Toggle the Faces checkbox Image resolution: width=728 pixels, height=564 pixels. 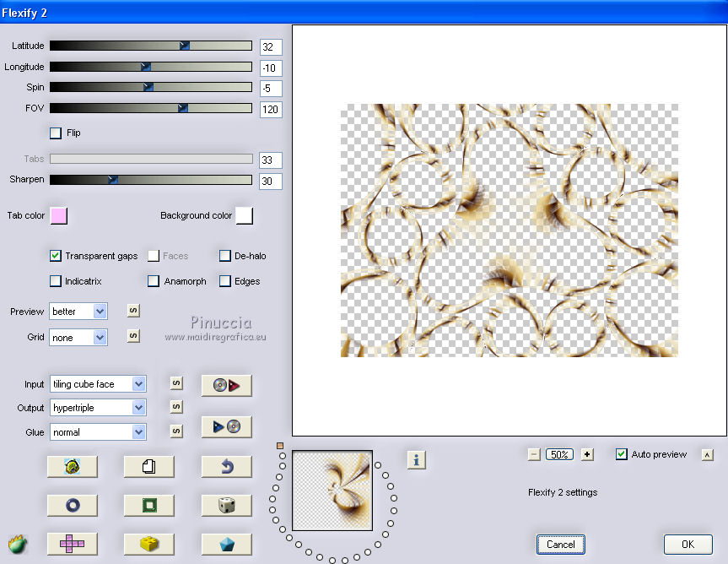tap(154, 256)
